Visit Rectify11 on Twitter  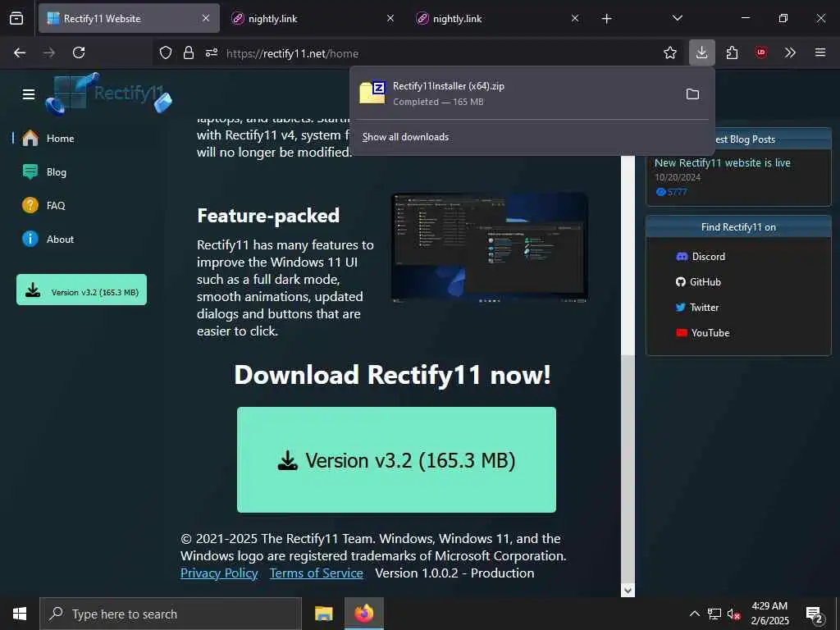pos(697,308)
